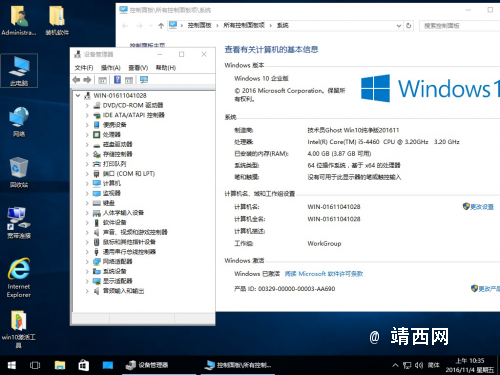This screenshot has height=375, width=500.
Task: Select the 打印队列 tree item
Action: click(x=114, y=164)
